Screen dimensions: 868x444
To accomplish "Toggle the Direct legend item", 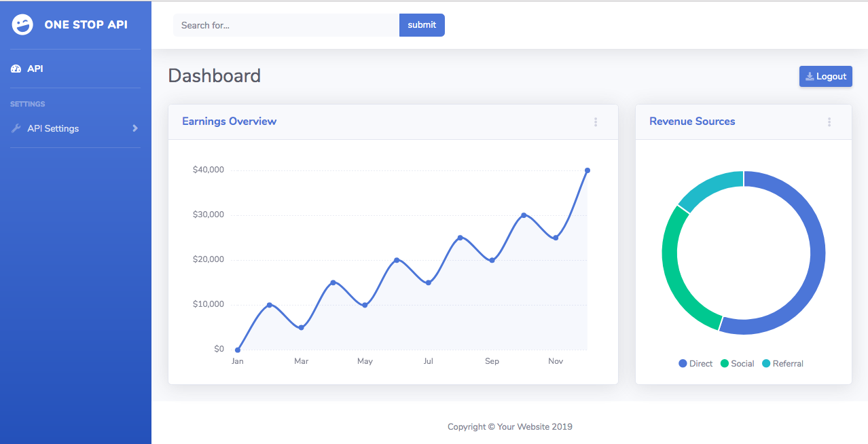I will (695, 363).
